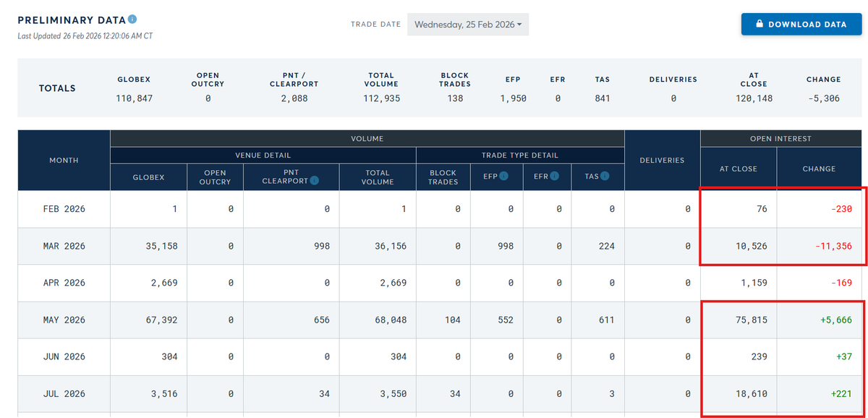Select the MAY 2026 row label
Image resolution: width=868 pixels, height=418 pixels.
tap(64, 320)
